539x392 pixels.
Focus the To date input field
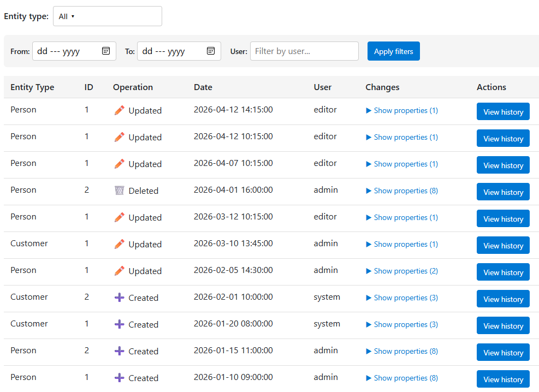(179, 51)
